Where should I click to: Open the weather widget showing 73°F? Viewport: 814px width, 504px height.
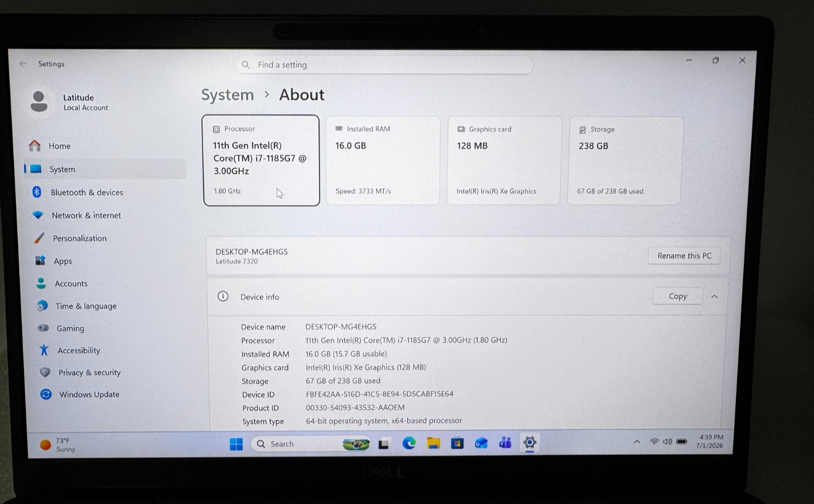click(58, 444)
